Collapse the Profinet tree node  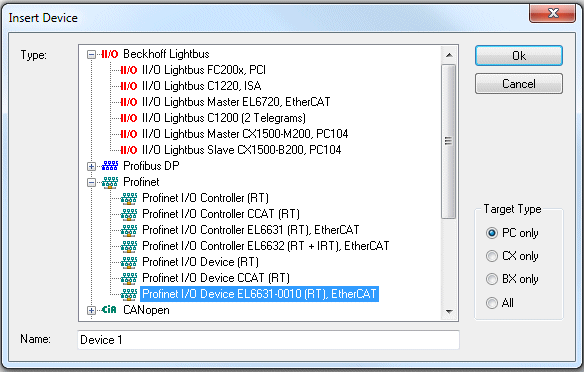point(91,182)
